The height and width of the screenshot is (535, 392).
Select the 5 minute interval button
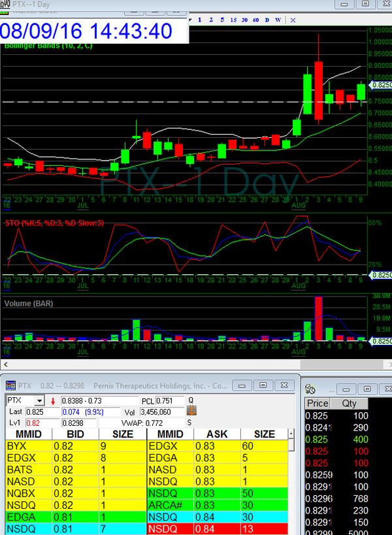point(221,21)
